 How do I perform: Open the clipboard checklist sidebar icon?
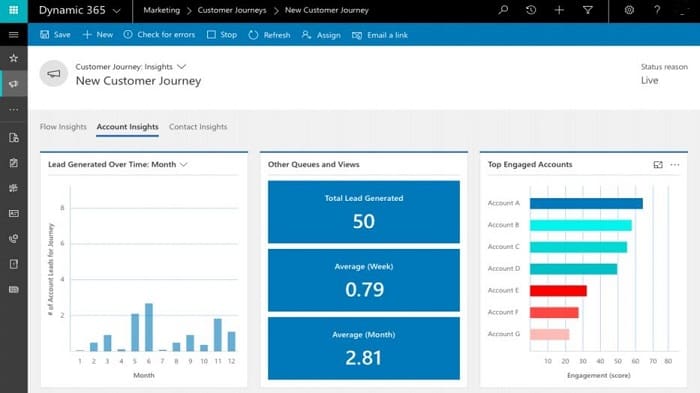click(x=13, y=163)
